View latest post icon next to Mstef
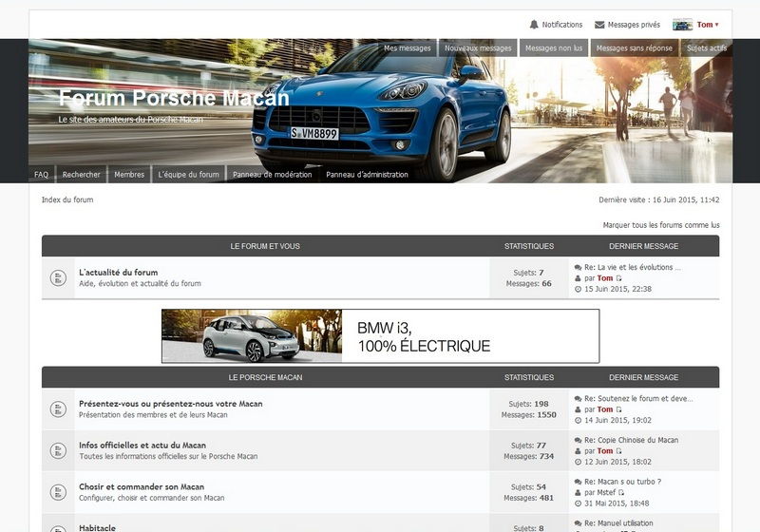The image size is (760, 532). pyautogui.click(x=621, y=492)
